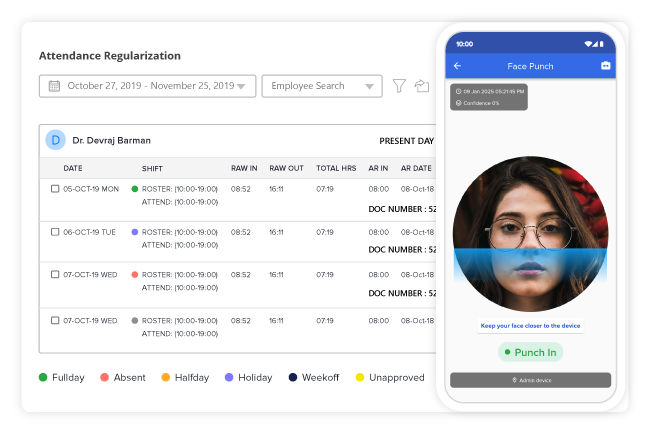Expand the Employee Search dropdown
650x433 pixels.
370,87
